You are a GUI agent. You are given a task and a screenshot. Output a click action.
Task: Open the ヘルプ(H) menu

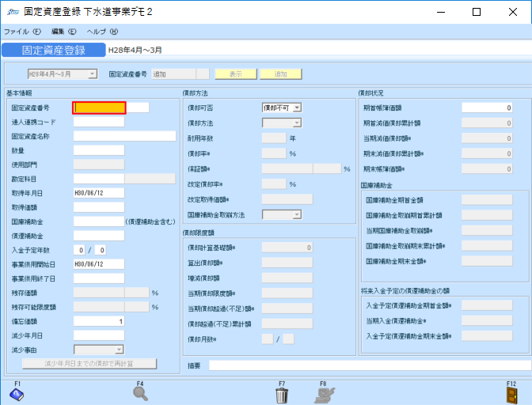click(x=102, y=32)
